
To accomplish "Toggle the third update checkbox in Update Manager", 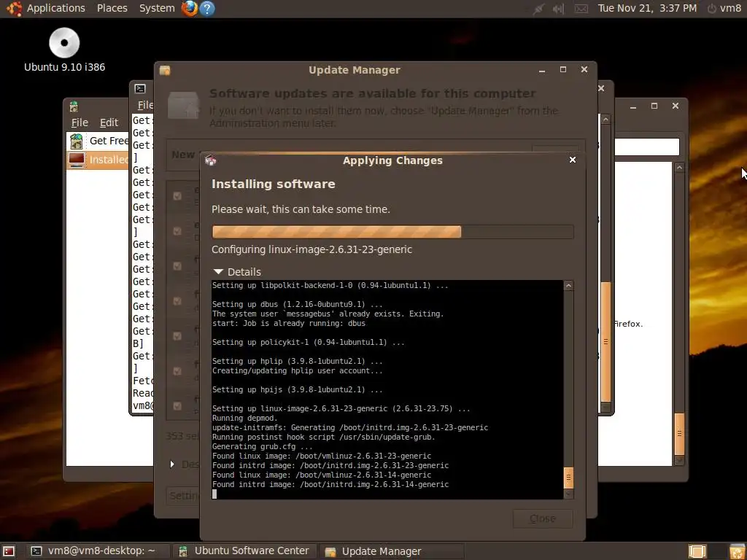I will (177, 266).
